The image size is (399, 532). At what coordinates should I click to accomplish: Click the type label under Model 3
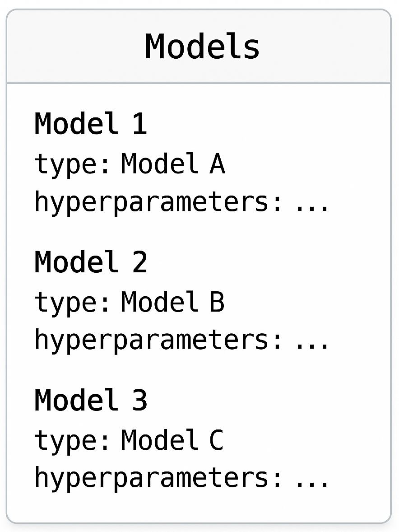[x=72, y=441]
